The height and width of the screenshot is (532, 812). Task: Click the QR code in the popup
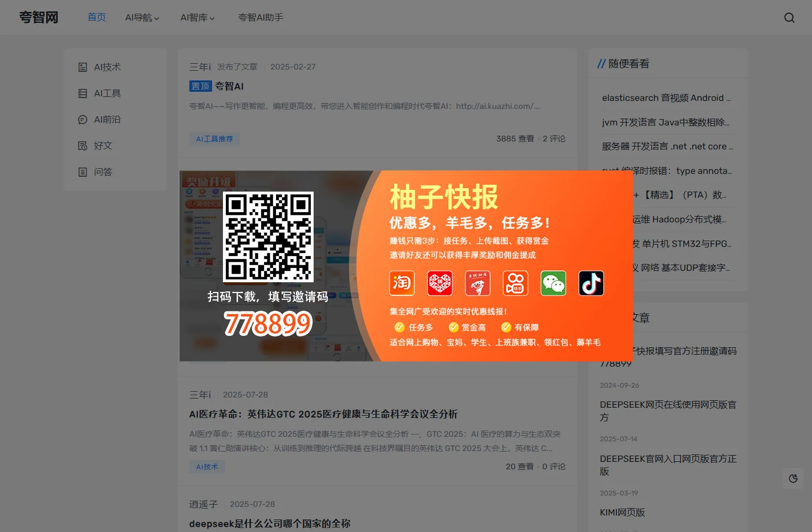tap(268, 237)
